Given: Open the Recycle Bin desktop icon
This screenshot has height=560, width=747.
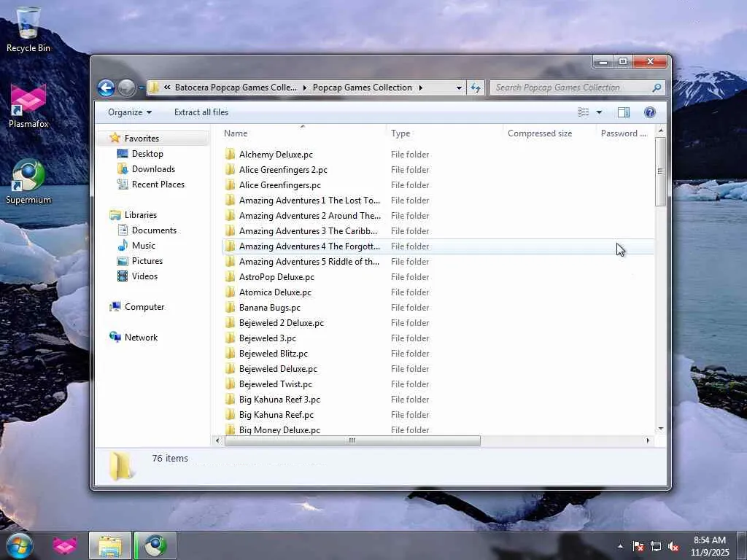Looking at the screenshot, I should click(x=28, y=29).
